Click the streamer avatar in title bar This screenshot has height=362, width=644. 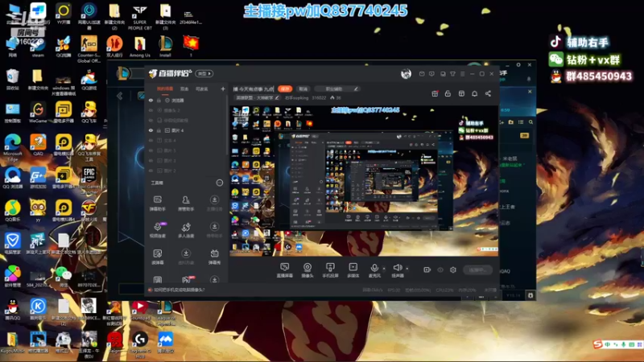(x=406, y=73)
